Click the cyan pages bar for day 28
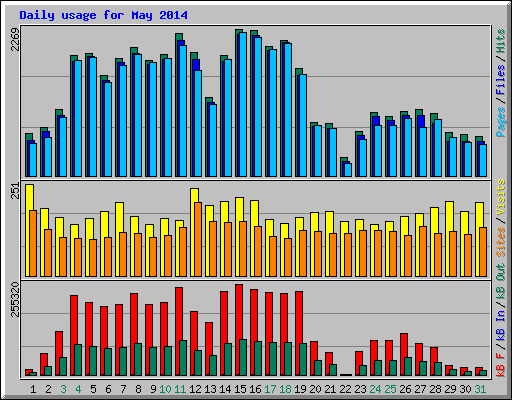This screenshot has width=512, height=400. coord(438,148)
